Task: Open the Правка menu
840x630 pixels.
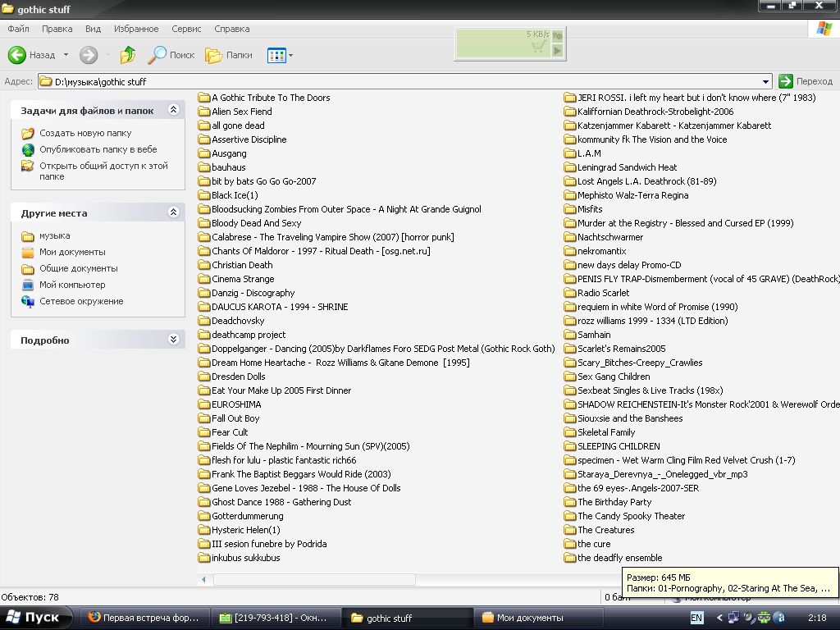Action: pos(57,29)
